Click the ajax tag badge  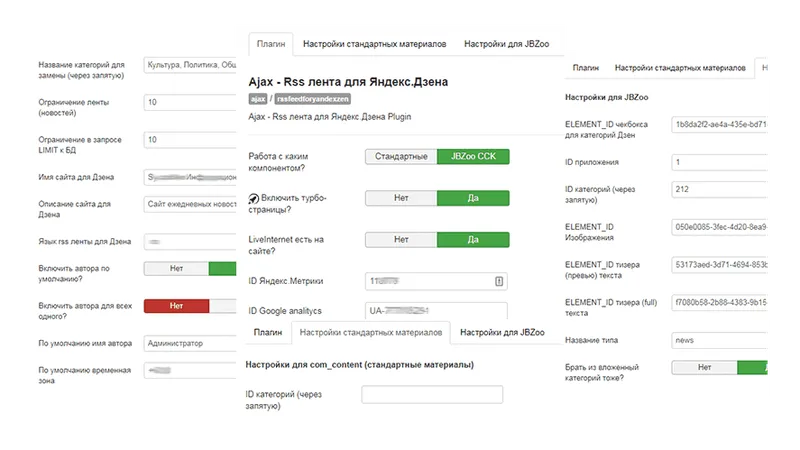(x=258, y=99)
